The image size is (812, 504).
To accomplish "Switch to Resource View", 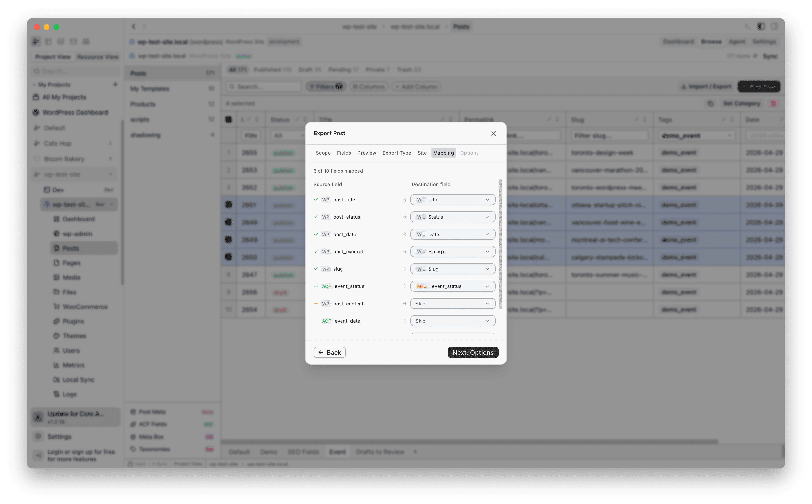I will point(97,57).
